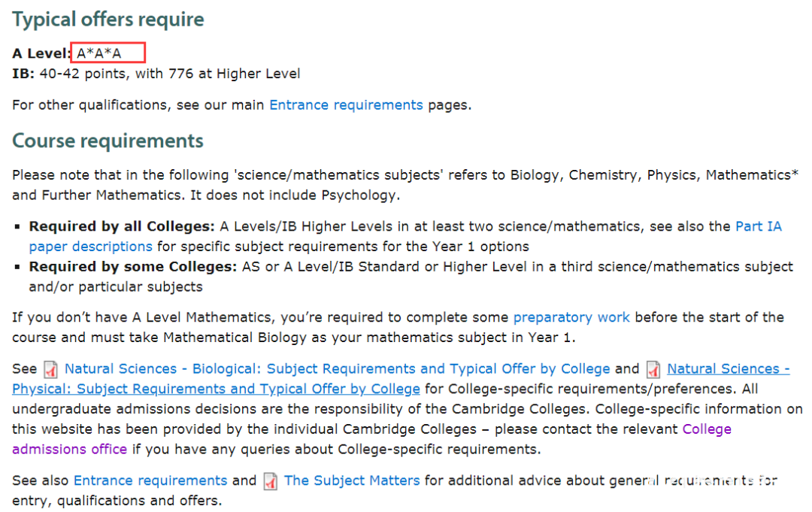Click the Course requirements heading
This screenshot has width=812, height=512.
108,141
